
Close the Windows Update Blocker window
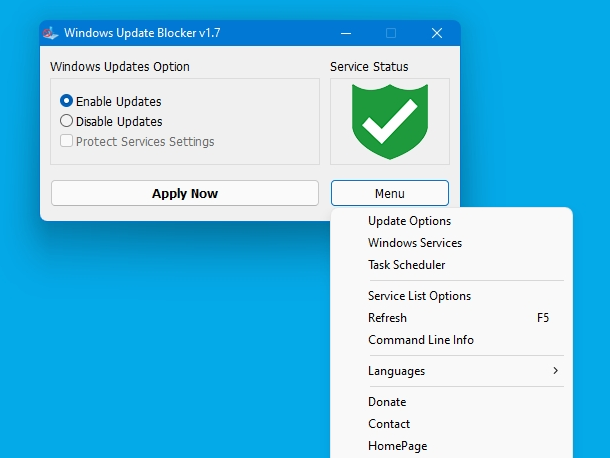(x=437, y=33)
